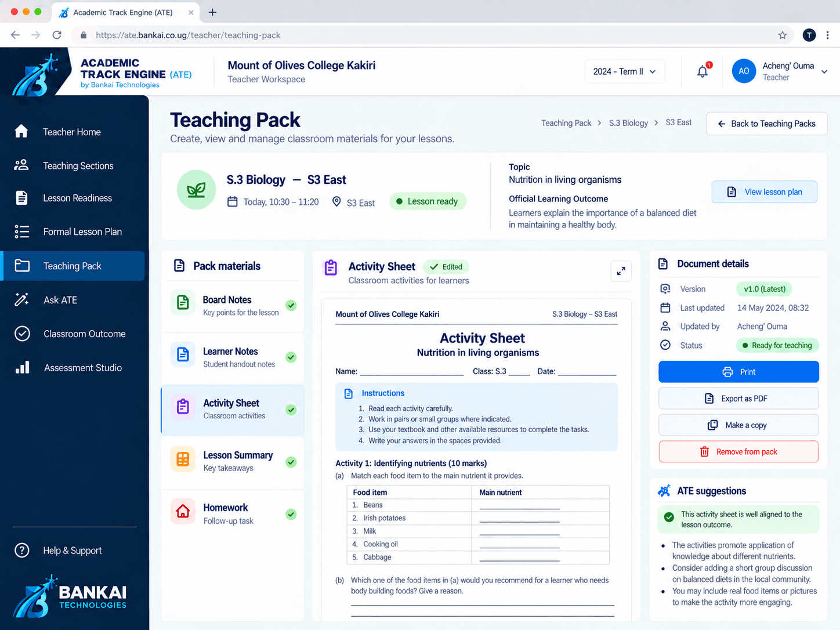
Task: Click the 14 May 2024, 08:32 timestamp
Action: click(773, 308)
